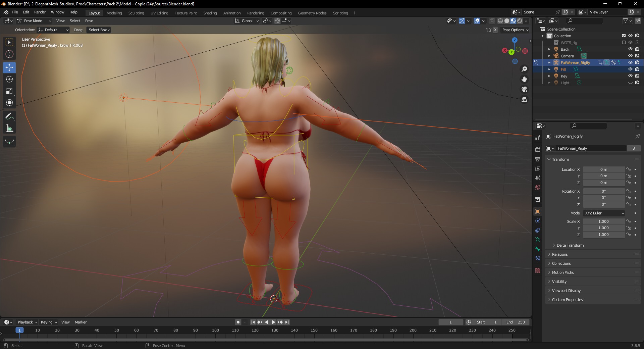The height and width of the screenshot is (349, 644).
Task: Open the Playback popover
Action: tap(27, 322)
